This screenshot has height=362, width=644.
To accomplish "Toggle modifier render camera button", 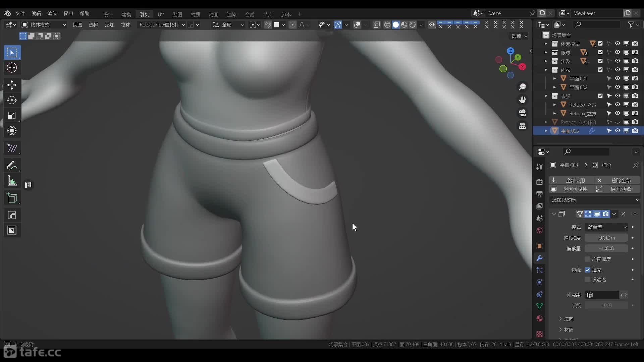I will [606, 214].
